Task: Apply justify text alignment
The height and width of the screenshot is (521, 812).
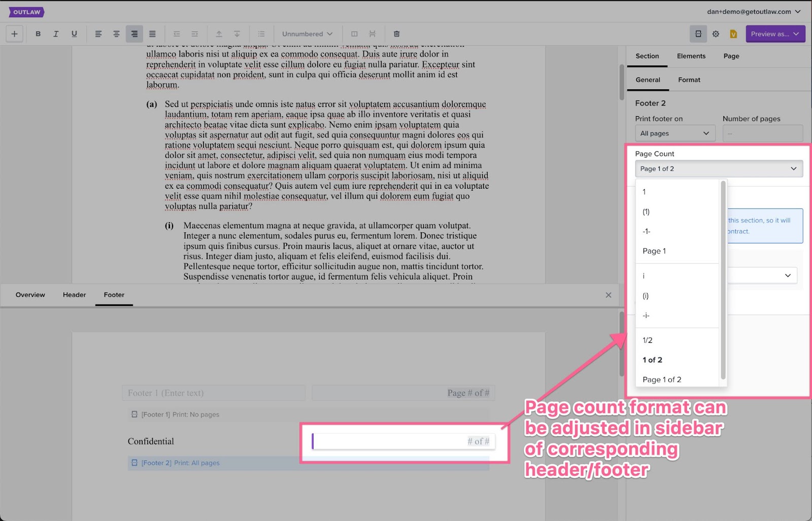Action: tap(152, 34)
